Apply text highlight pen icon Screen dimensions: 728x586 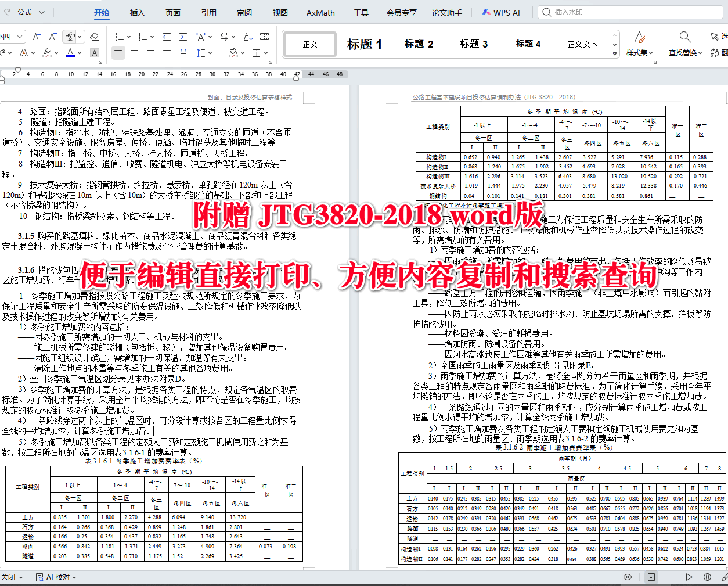point(47,53)
